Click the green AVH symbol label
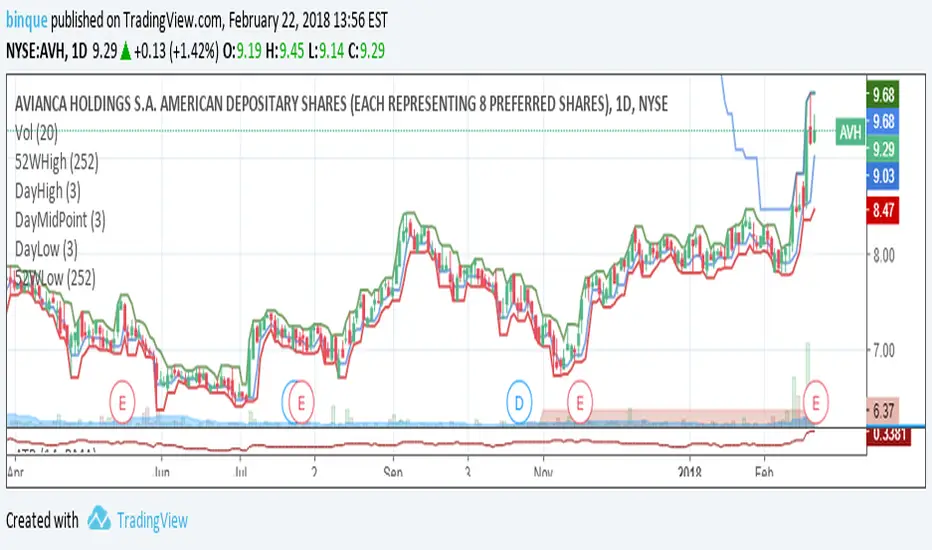This screenshot has height=550, width=932. pyautogui.click(x=850, y=132)
